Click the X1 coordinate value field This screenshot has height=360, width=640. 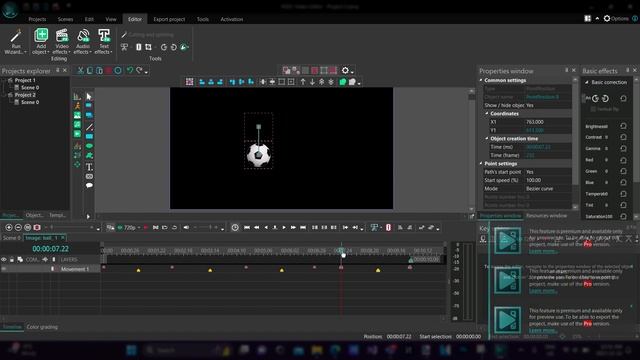pos(548,122)
